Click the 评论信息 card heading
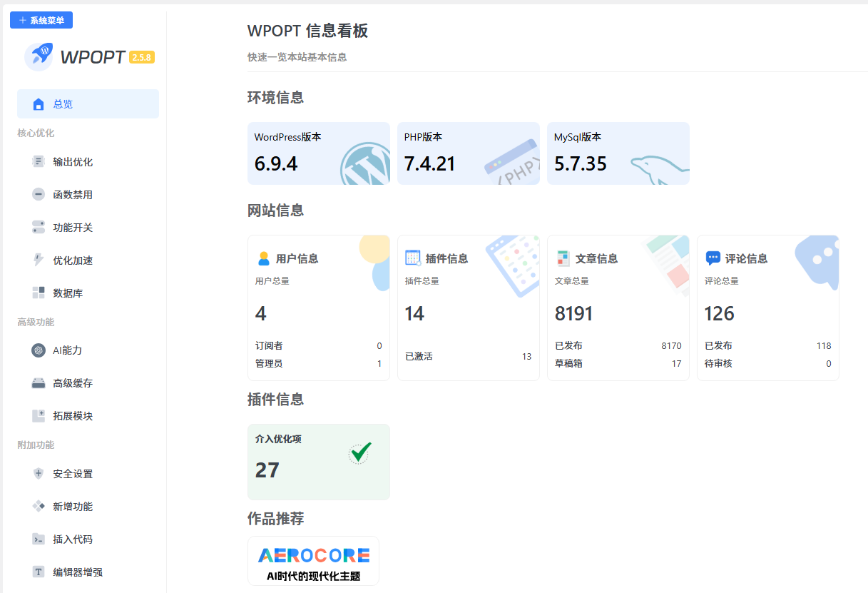The height and width of the screenshot is (593, 868). (746, 258)
